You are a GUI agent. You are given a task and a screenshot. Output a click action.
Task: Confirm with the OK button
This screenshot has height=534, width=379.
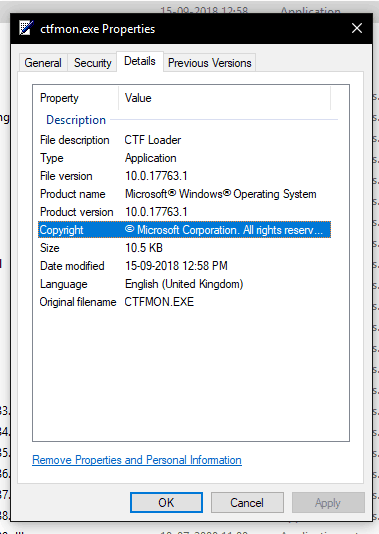[166, 503]
